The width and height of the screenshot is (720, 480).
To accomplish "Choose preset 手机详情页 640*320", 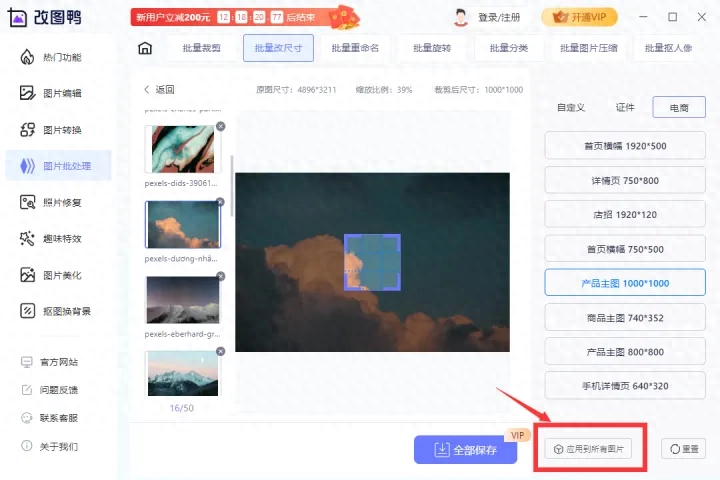I will [x=625, y=386].
